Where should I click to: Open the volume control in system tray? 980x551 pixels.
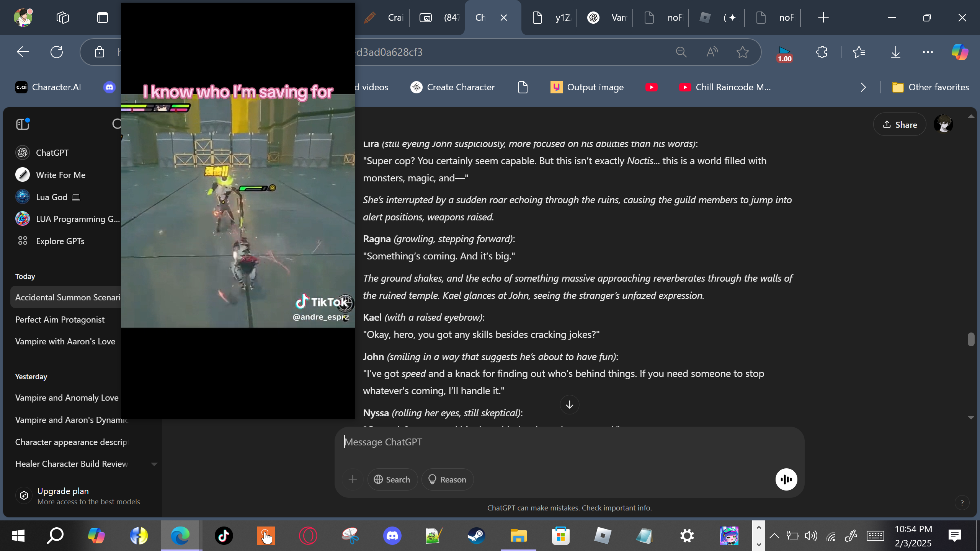pyautogui.click(x=811, y=536)
